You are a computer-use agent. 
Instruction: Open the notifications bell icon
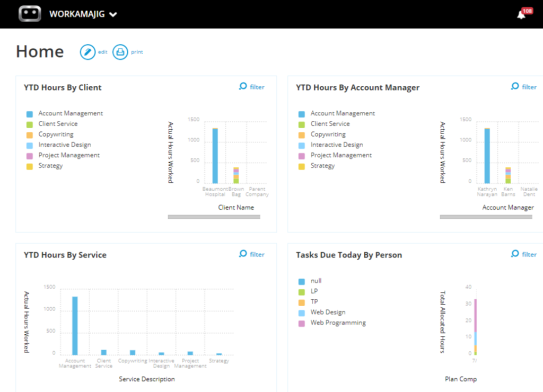tap(521, 15)
